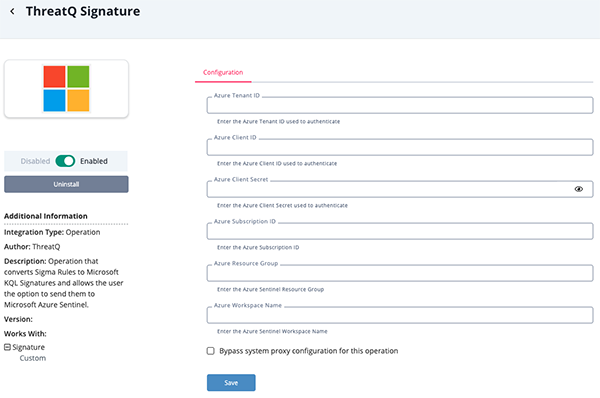The height and width of the screenshot is (398, 600).
Task: Click the 'Enter the Azure Sentinel Workspace Name' hint
Action: (272, 331)
